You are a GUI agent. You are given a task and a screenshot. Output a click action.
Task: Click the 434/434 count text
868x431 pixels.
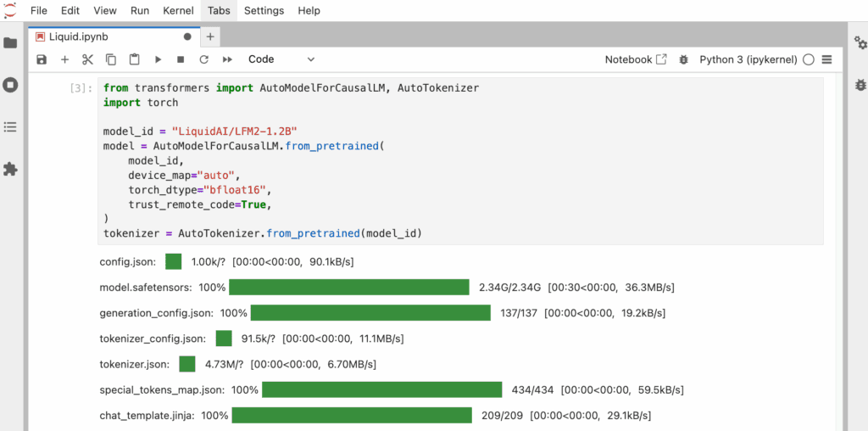[532, 389]
